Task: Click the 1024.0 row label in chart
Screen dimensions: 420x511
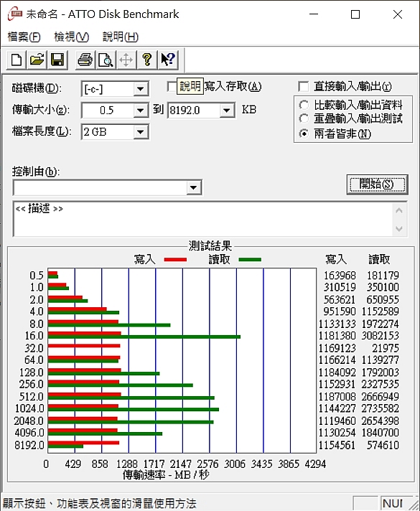Action: (29, 408)
